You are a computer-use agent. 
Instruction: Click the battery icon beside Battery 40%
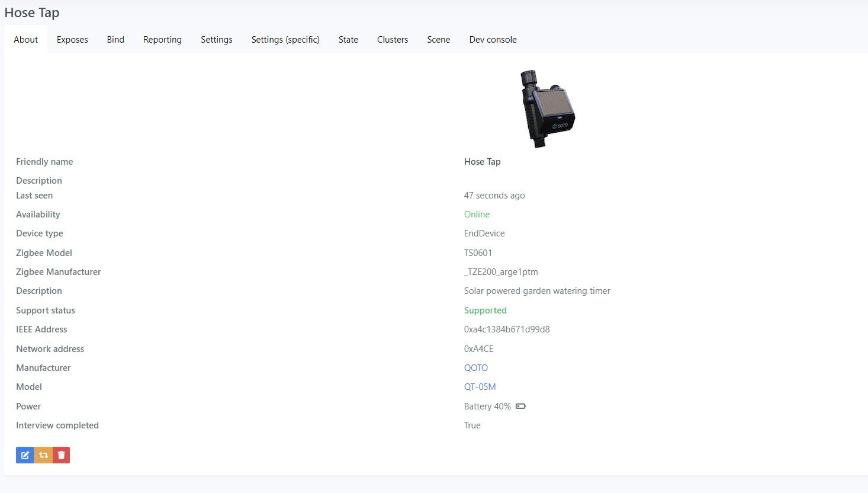(x=520, y=406)
